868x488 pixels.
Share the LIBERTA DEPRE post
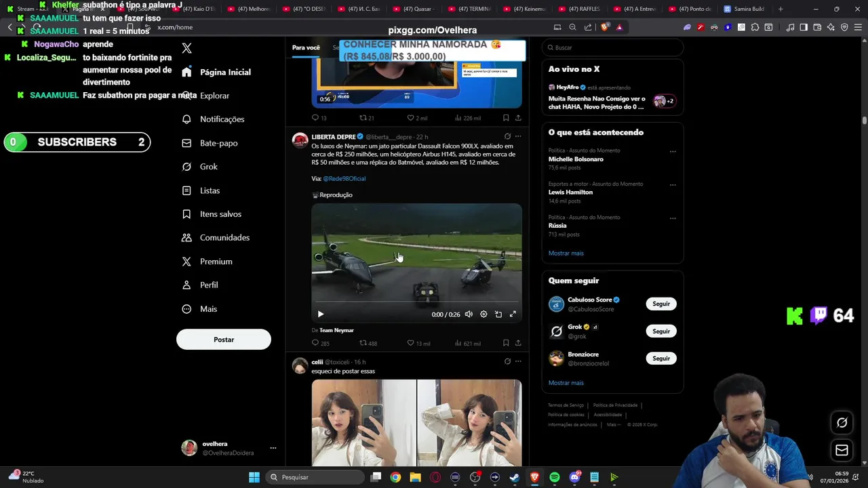pyautogui.click(x=518, y=344)
